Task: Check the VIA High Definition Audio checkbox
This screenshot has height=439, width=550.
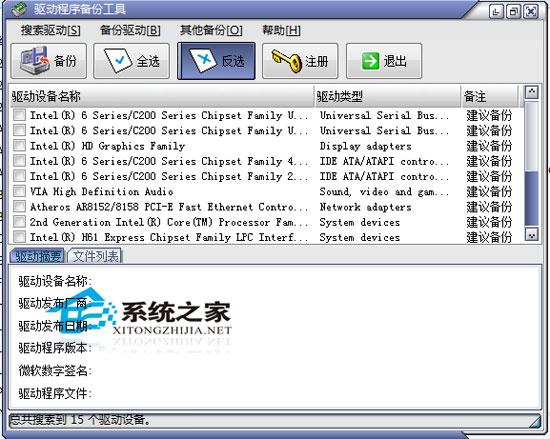Action: (19, 191)
